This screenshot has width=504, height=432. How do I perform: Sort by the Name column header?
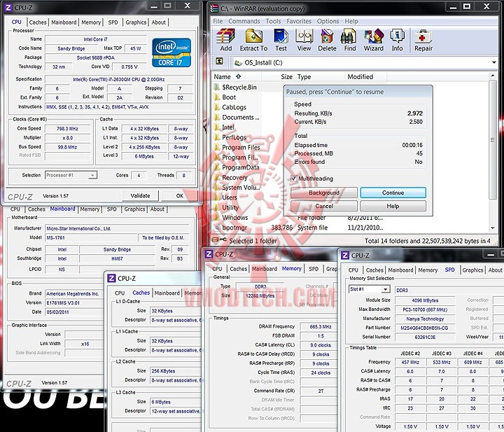pyautogui.click(x=227, y=77)
